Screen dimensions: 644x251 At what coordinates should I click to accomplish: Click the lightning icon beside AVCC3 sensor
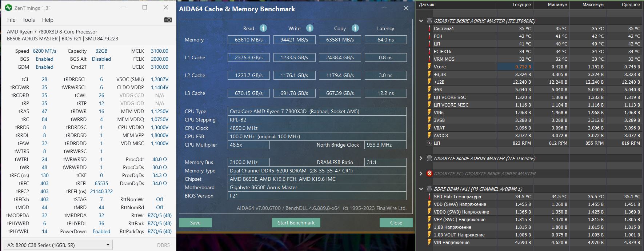click(x=429, y=135)
